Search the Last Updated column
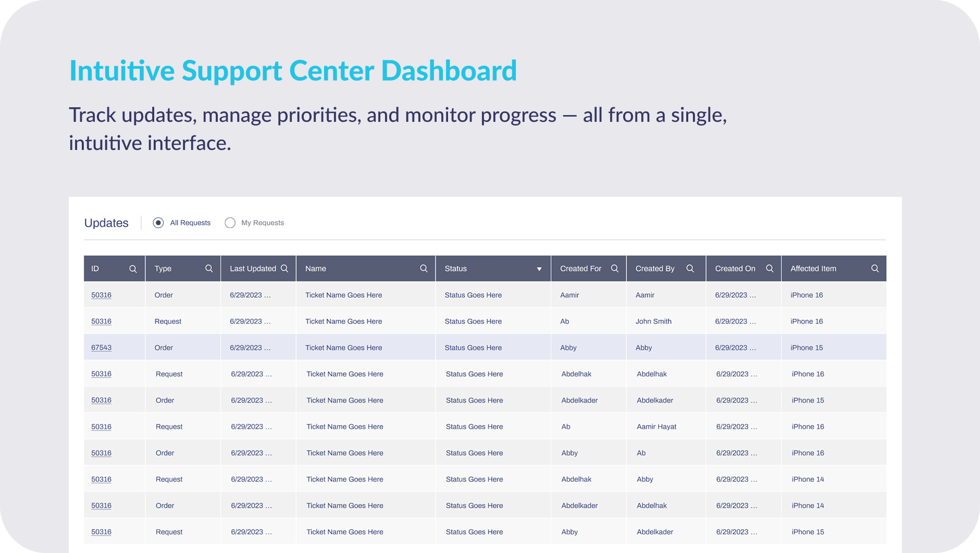The height and width of the screenshot is (553, 980). coord(284,268)
